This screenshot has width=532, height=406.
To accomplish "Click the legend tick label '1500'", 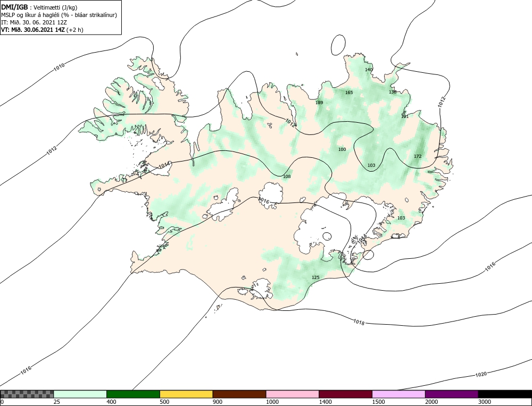I will coord(378,402).
